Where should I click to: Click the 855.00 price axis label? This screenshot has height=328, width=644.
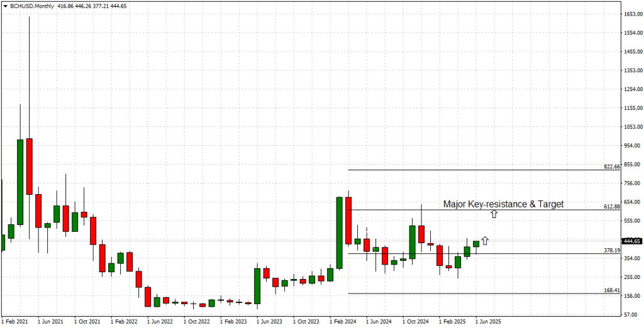click(633, 164)
